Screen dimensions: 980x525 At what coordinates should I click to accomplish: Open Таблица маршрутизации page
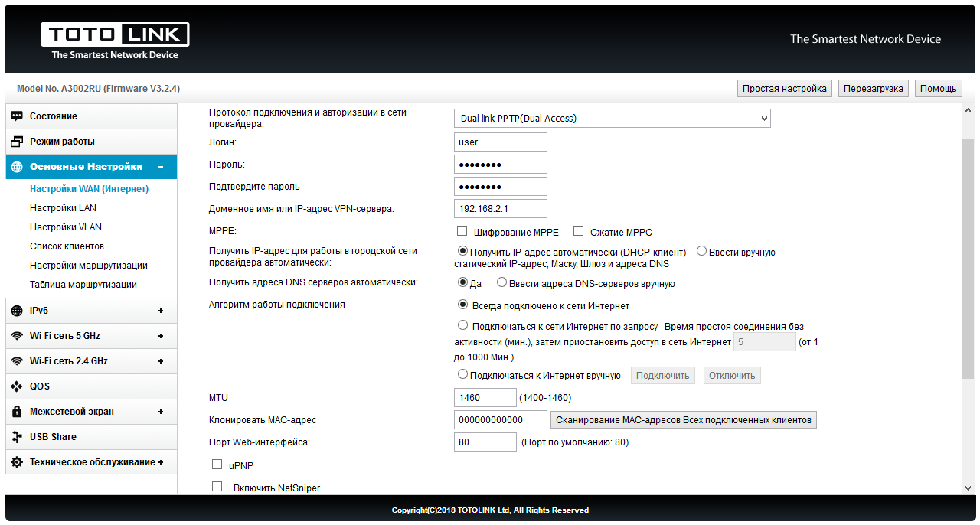(83, 285)
